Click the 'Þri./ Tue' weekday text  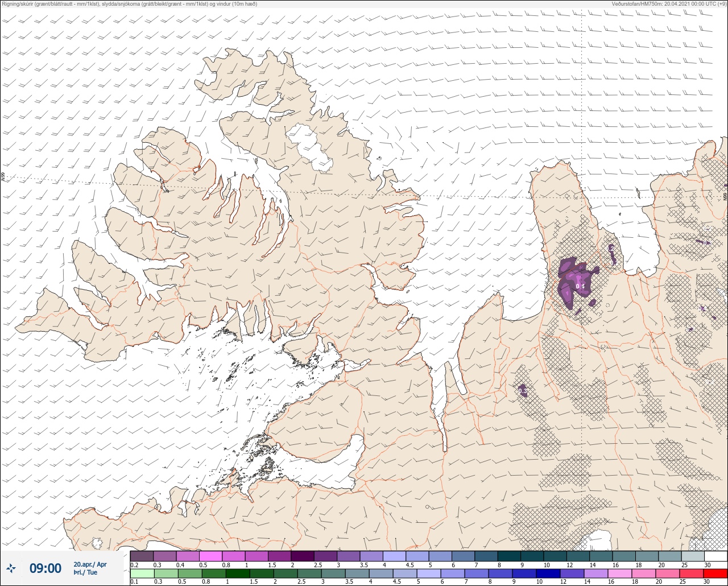coord(85,572)
